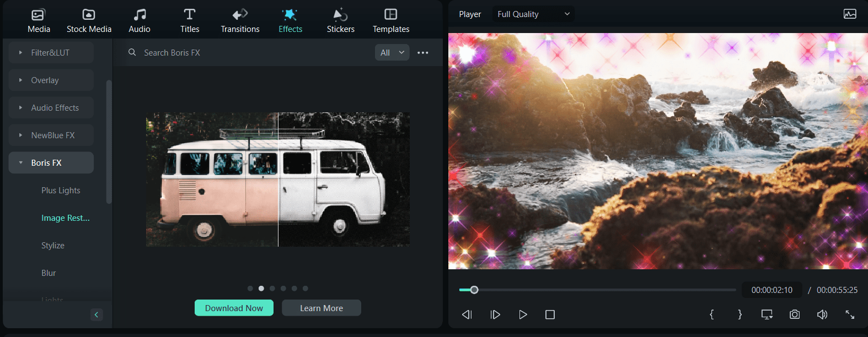Open the All filter dropdown
The image size is (868, 337).
pyautogui.click(x=392, y=53)
